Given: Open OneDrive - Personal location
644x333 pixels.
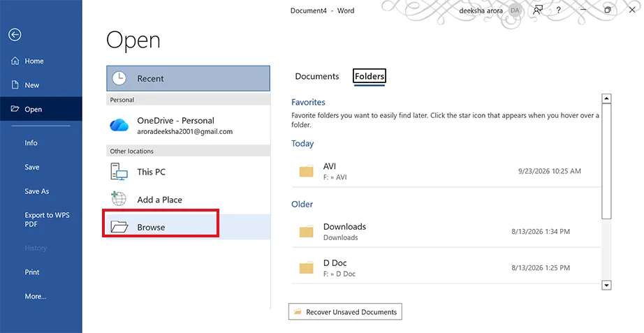Looking at the screenshot, I should click(188, 126).
